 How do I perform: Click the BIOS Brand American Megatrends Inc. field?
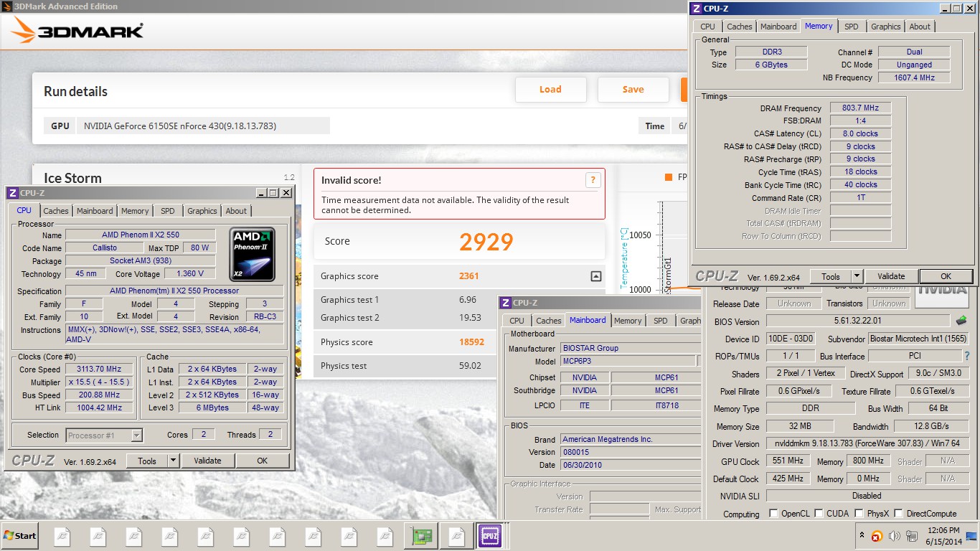coord(631,439)
